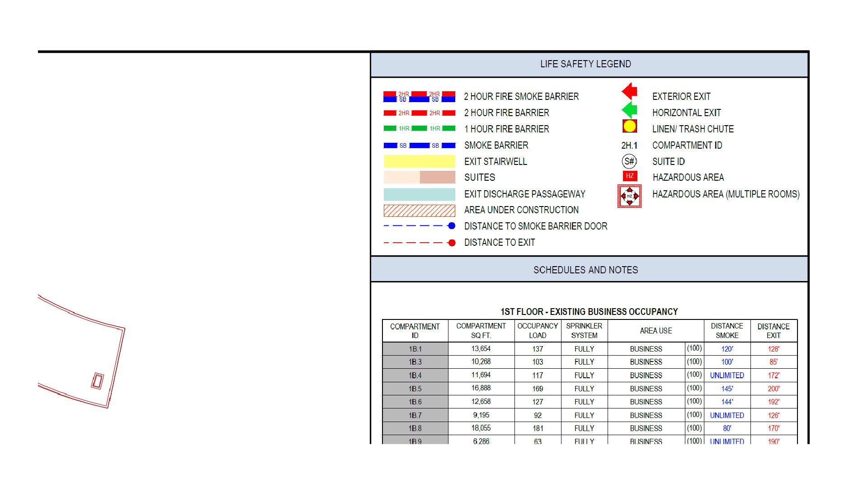Click the compartment ID 2H.1 label
This screenshot has height=488, width=868.
(629, 145)
